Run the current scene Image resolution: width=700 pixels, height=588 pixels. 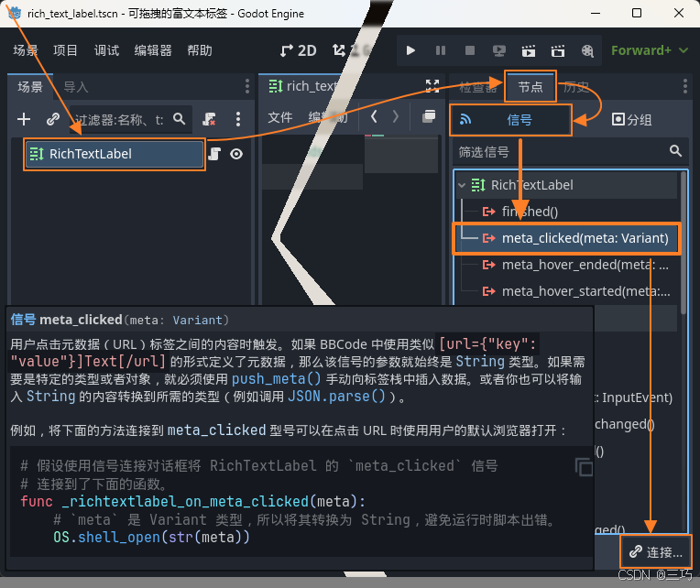pos(529,50)
